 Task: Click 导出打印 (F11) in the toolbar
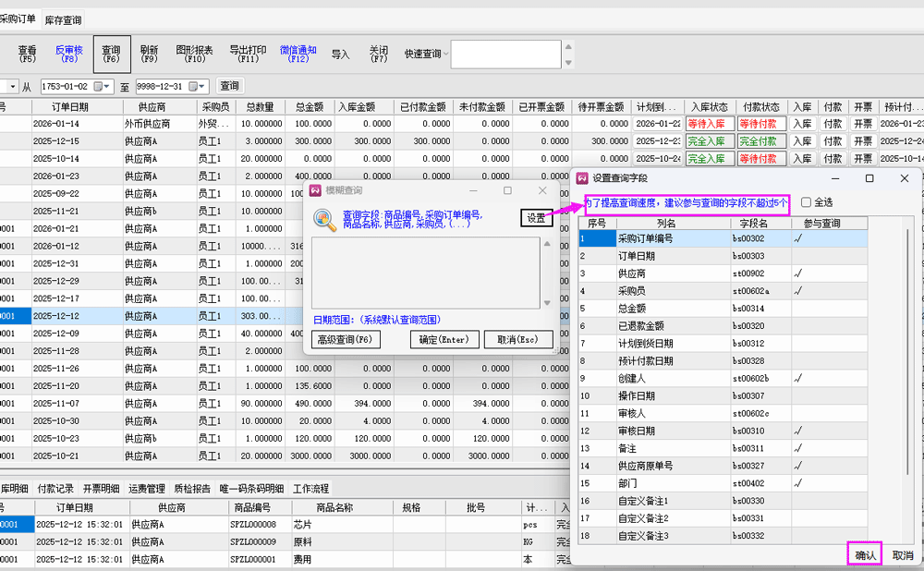tap(247, 54)
